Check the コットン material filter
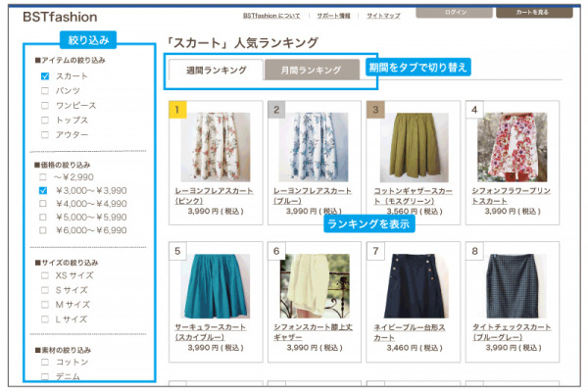The height and width of the screenshot is (391, 588). (45, 363)
